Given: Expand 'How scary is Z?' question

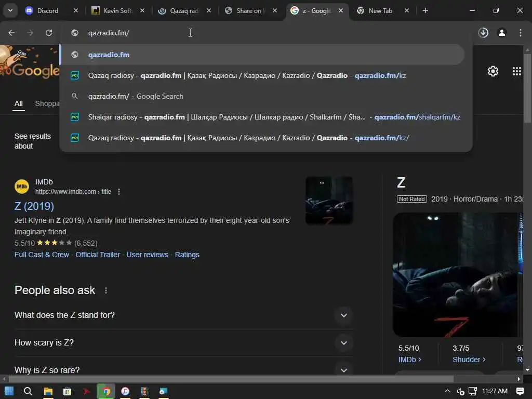Looking at the screenshot, I should point(344,343).
